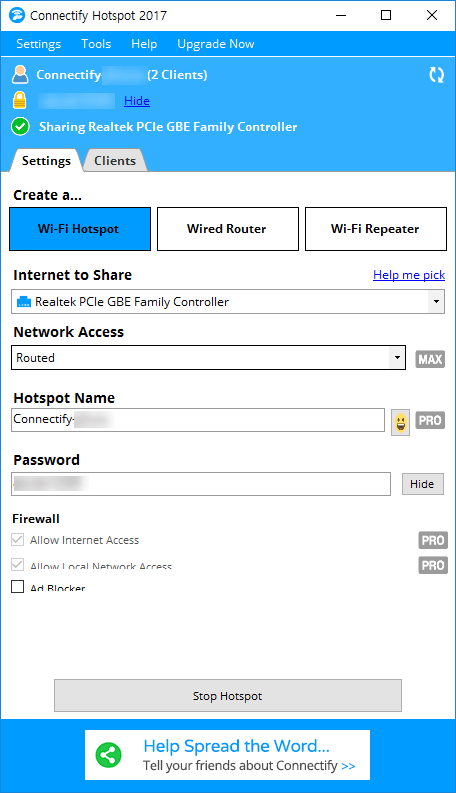Click the MAX badge beside Network Access
Image resolution: width=456 pixels, height=793 pixels.
[430, 359]
